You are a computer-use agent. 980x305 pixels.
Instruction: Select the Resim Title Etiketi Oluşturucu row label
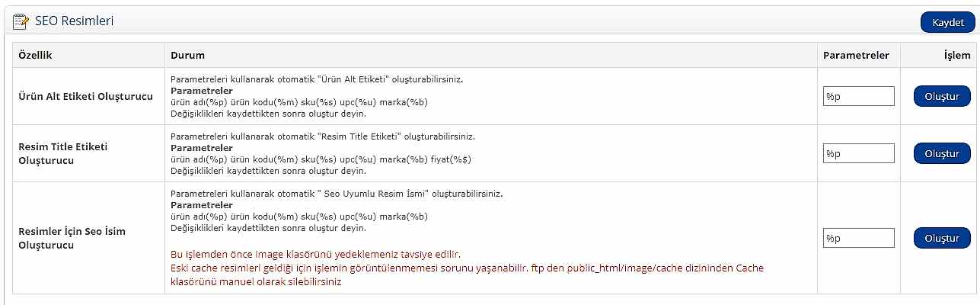click(62, 153)
